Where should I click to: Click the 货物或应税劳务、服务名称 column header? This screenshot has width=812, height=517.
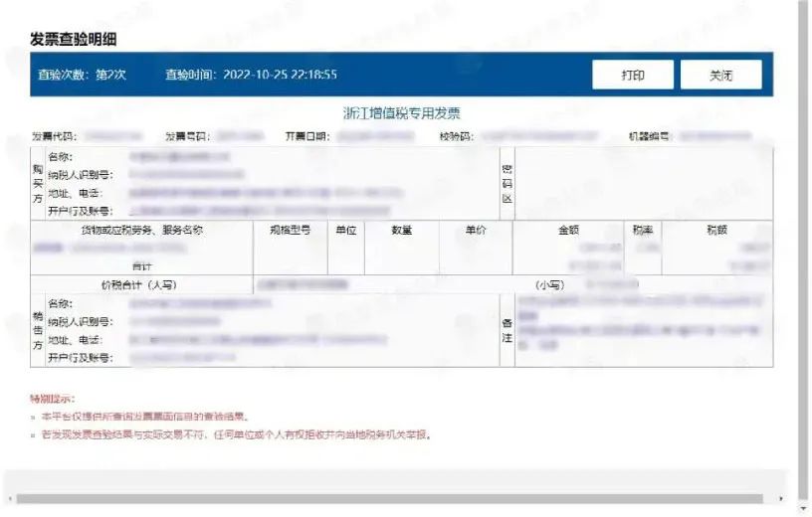coord(142,231)
